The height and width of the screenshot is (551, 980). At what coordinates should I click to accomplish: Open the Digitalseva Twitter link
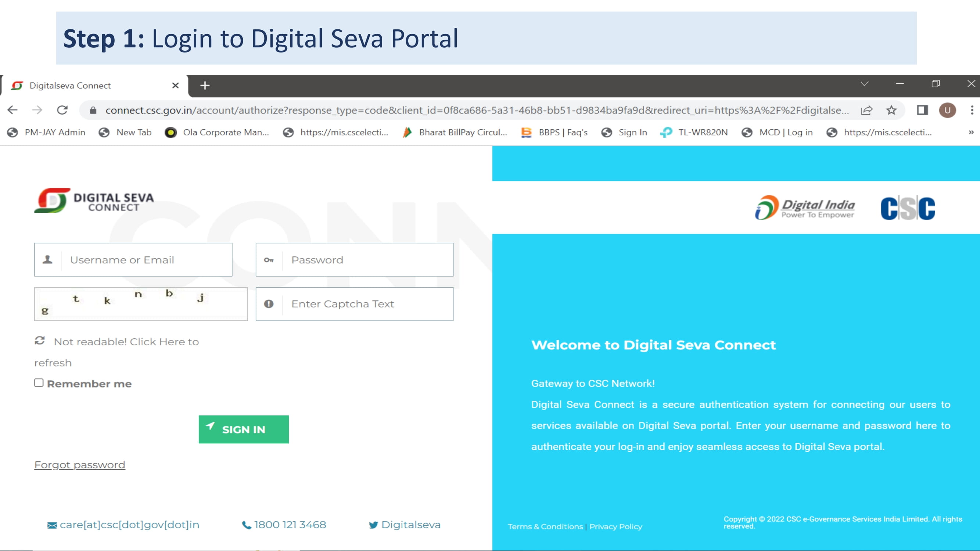[x=405, y=524]
